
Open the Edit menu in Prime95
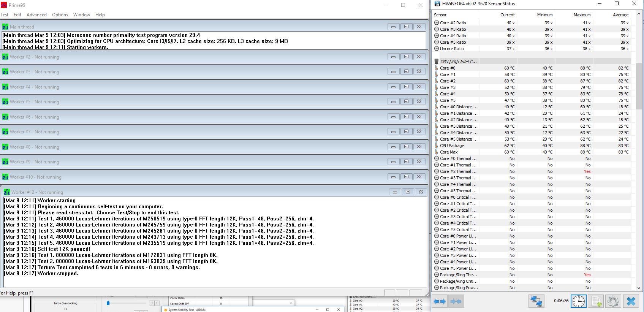coord(17,15)
